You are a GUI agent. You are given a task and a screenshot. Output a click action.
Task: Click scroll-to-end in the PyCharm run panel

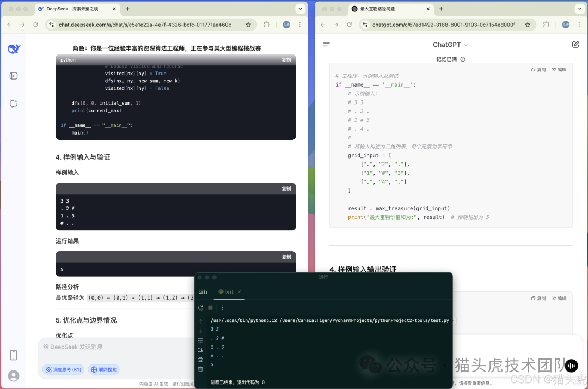point(200,350)
